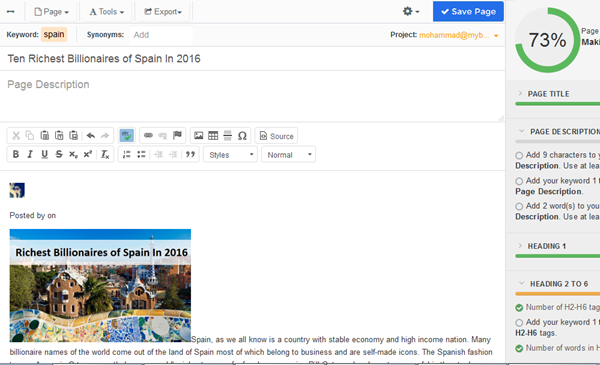Image resolution: width=600 pixels, height=365 pixels.
Task: Toggle underline formatting
Action: (44, 154)
